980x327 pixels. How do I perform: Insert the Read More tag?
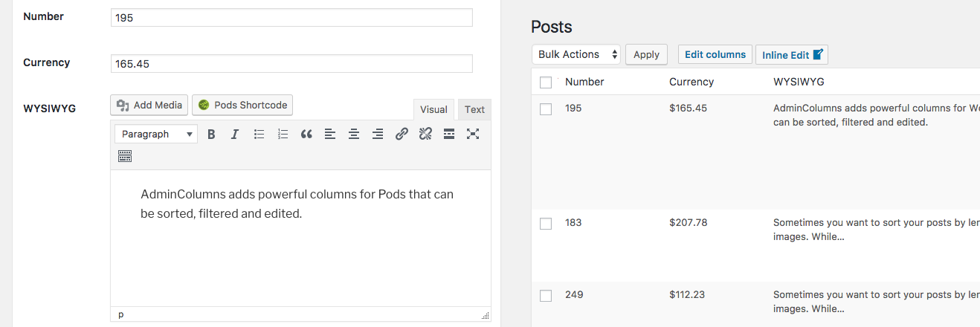coord(449,135)
